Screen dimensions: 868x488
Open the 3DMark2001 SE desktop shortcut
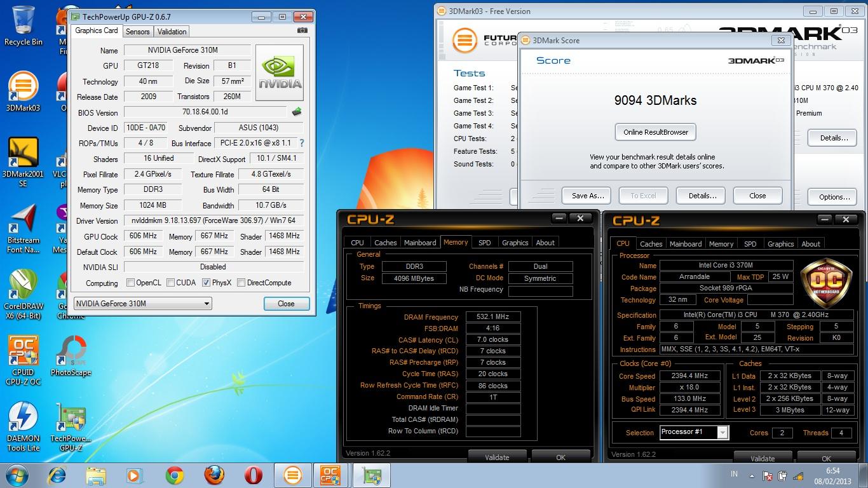point(23,162)
